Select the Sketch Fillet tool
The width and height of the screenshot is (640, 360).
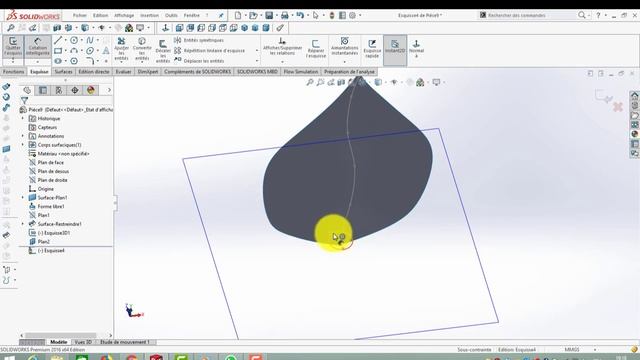[90, 61]
